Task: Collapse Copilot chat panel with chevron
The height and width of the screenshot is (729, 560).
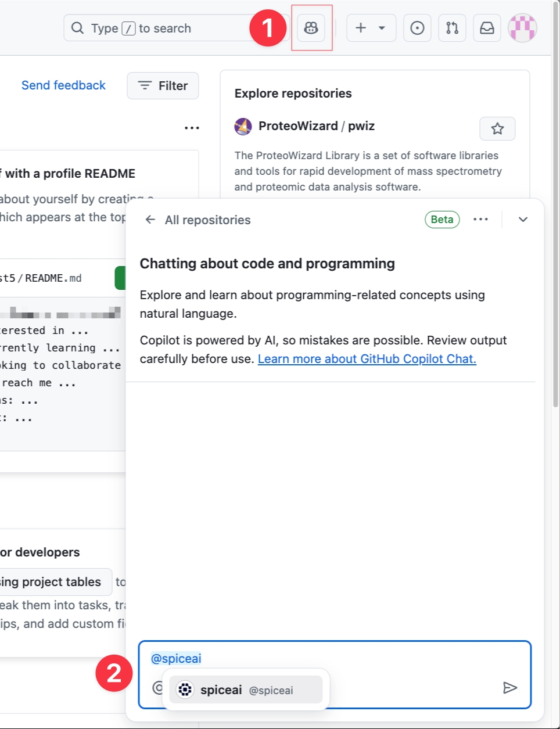Action: (523, 220)
